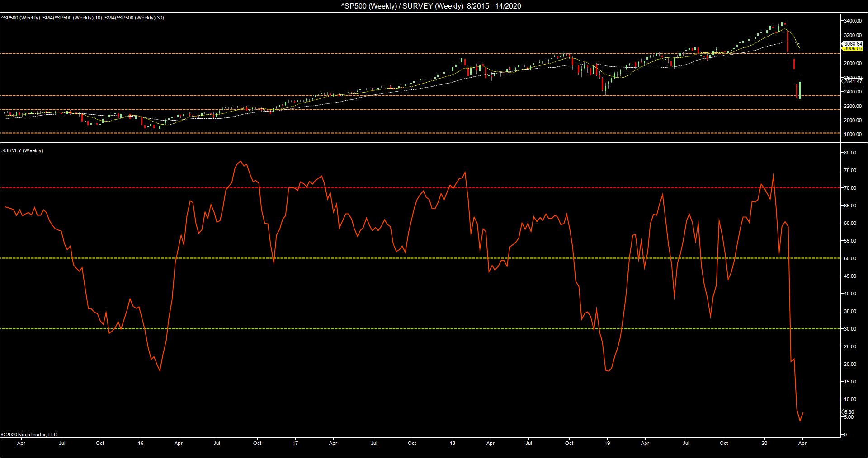The width and height of the screenshot is (868, 458).
Task: Click the 45.00 survey axis label
Action: (x=850, y=276)
